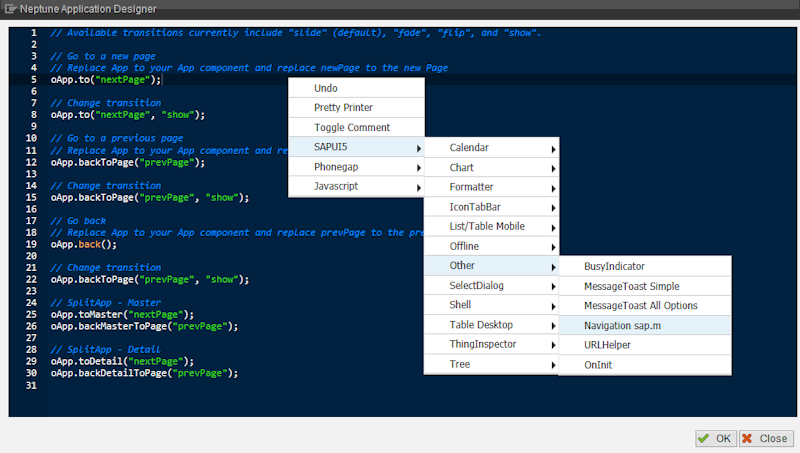Select Chart in SAPUI5 submenu
Viewport: 800px width, 453px height.
[x=491, y=167]
